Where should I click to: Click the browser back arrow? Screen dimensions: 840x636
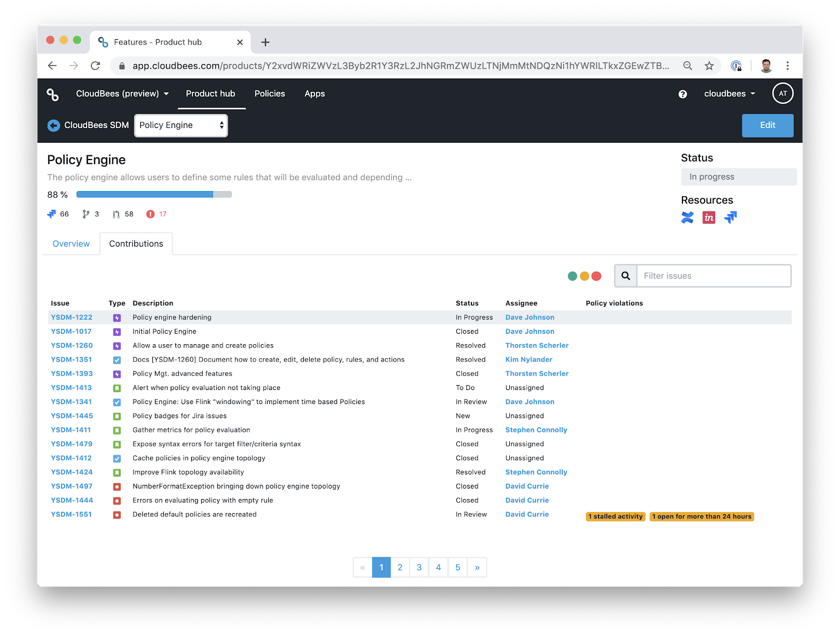(52, 66)
